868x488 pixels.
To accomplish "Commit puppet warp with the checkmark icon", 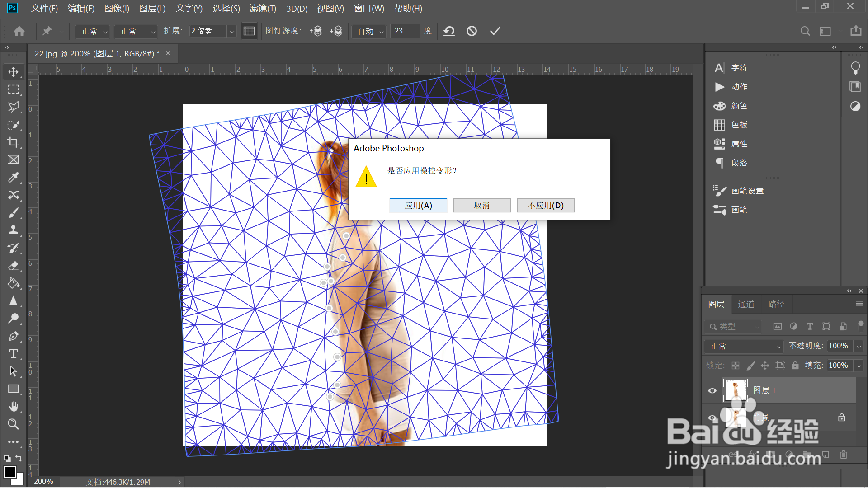I will pos(495,31).
